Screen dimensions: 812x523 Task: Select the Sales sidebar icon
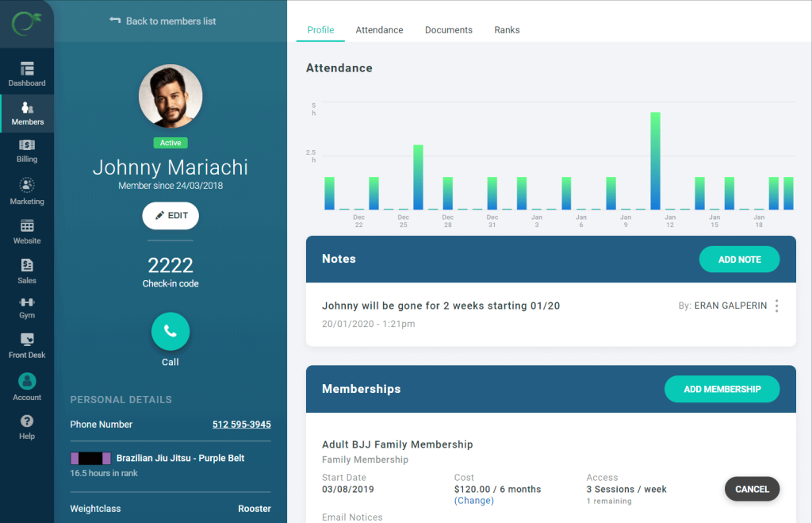27,265
